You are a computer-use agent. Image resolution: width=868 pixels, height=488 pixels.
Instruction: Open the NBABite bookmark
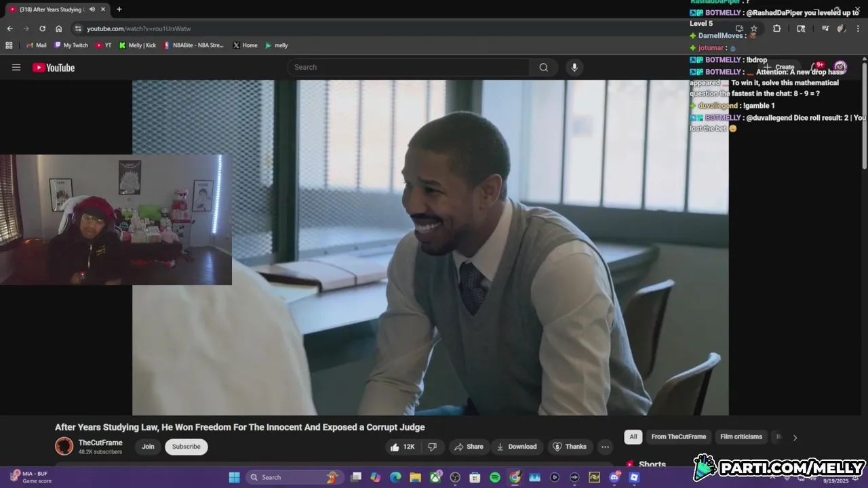click(193, 45)
